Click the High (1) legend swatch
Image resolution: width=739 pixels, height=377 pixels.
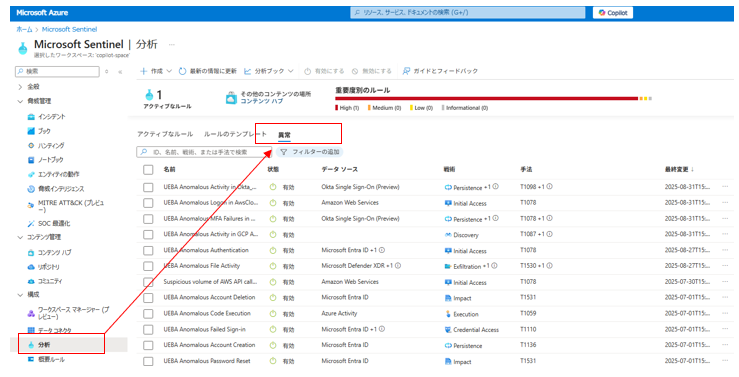click(337, 108)
